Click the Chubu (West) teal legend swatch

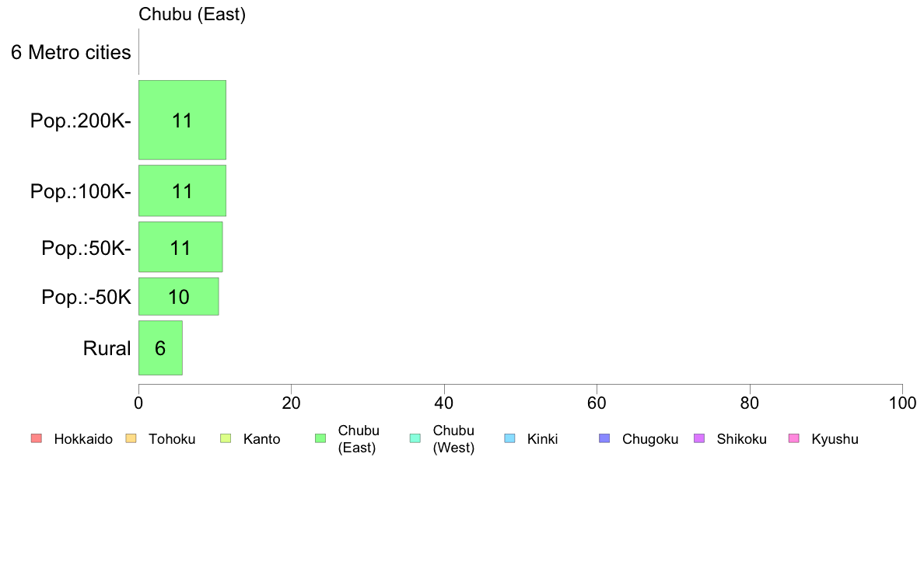click(x=415, y=438)
